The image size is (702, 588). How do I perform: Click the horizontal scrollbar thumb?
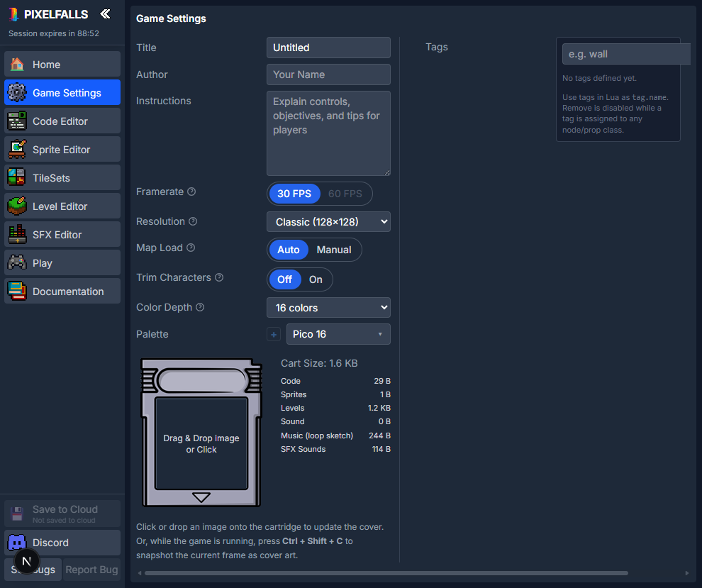pyautogui.click(x=386, y=573)
